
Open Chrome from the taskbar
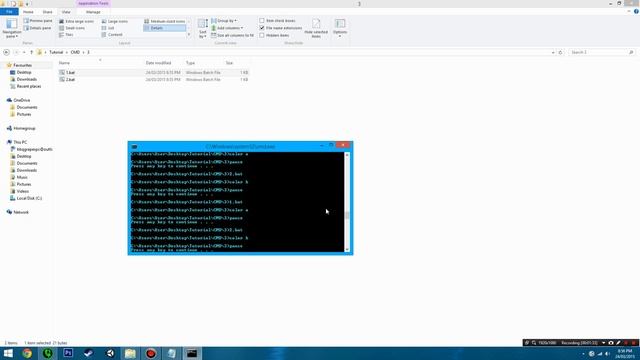pyautogui.click(x=27, y=353)
